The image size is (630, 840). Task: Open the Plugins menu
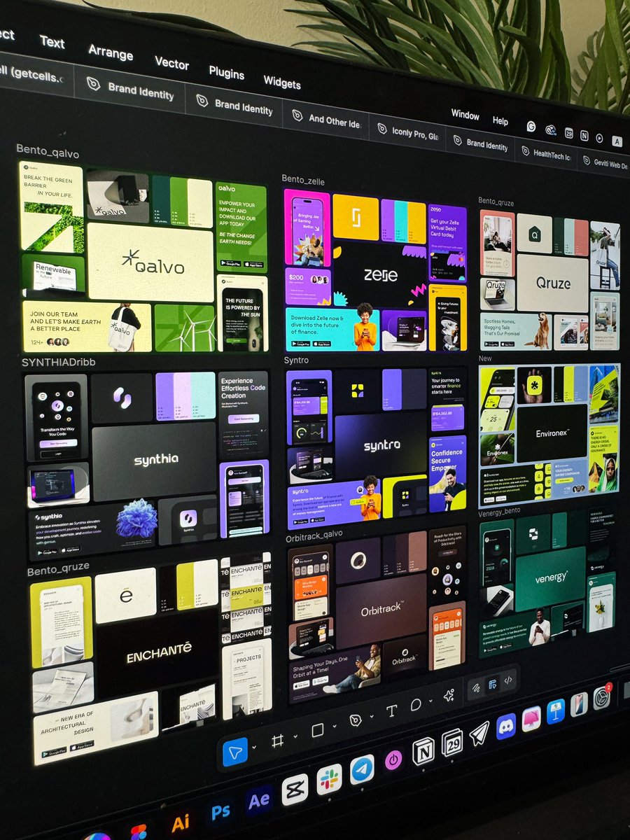(225, 73)
